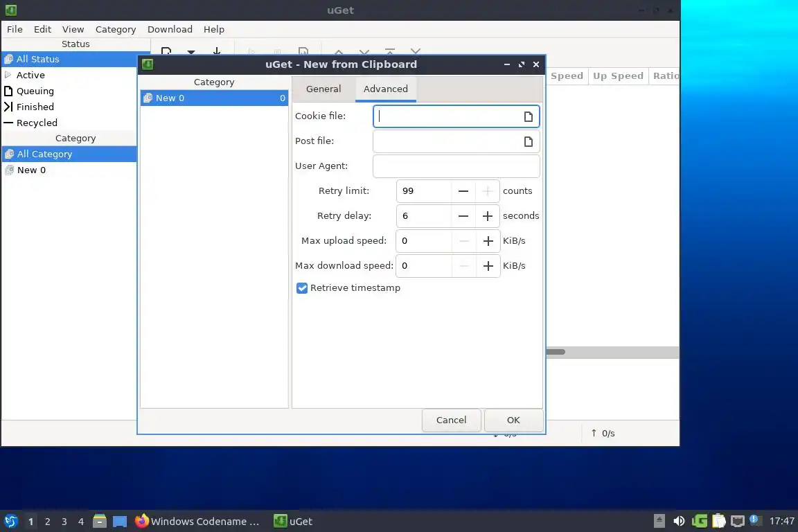Edit the Retry limit value 99
798x532 pixels.
tap(424, 191)
